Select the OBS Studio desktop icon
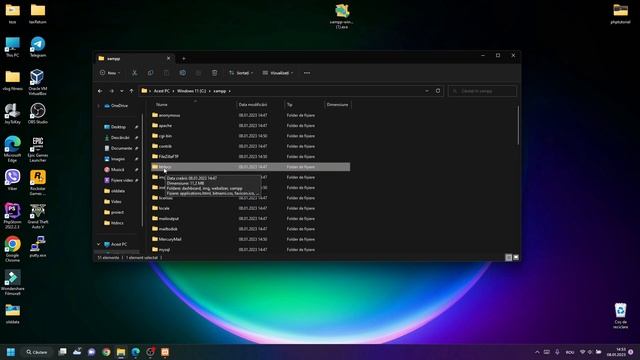 38,113
